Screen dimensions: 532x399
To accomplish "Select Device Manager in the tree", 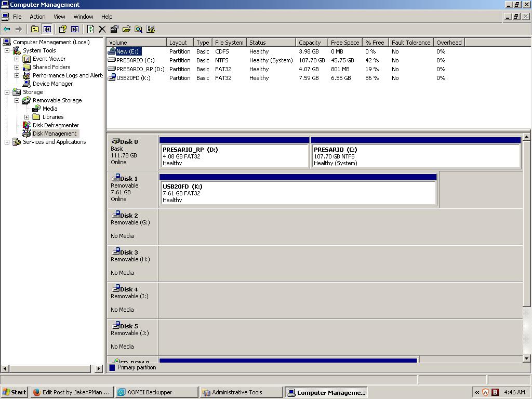I will click(52, 84).
